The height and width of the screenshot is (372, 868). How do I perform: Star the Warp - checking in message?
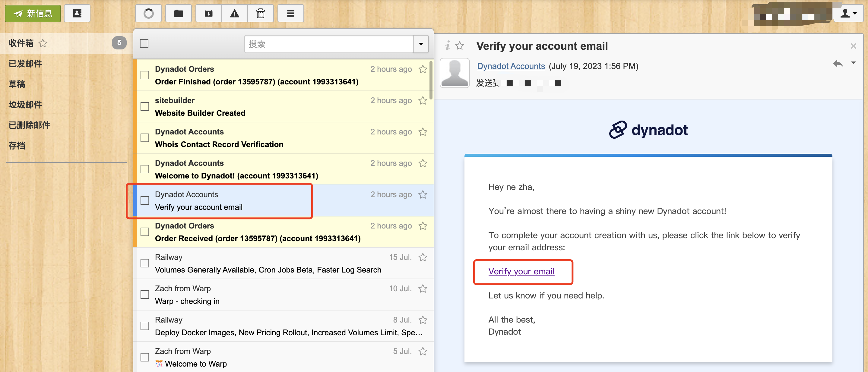(x=423, y=288)
